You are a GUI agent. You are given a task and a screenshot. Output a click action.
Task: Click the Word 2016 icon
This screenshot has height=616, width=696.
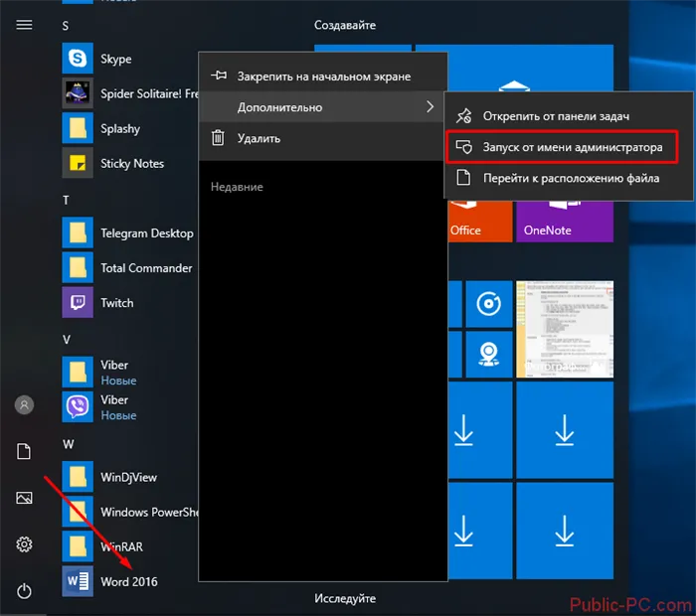click(x=78, y=581)
